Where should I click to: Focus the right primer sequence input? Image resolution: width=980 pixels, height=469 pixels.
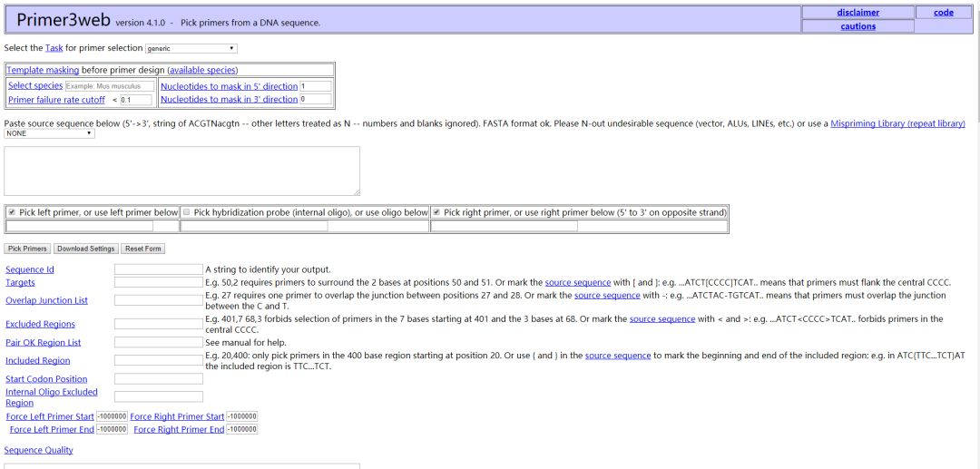pos(505,226)
